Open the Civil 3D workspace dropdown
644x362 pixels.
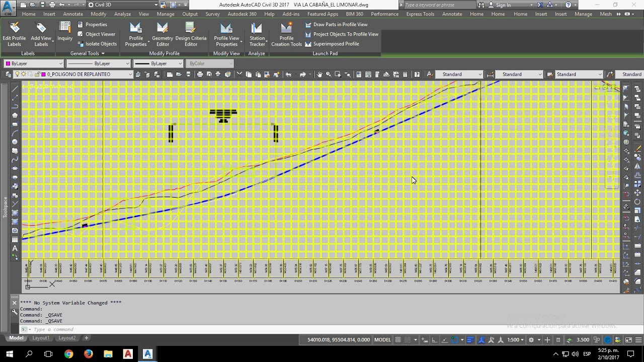[x=123, y=5]
